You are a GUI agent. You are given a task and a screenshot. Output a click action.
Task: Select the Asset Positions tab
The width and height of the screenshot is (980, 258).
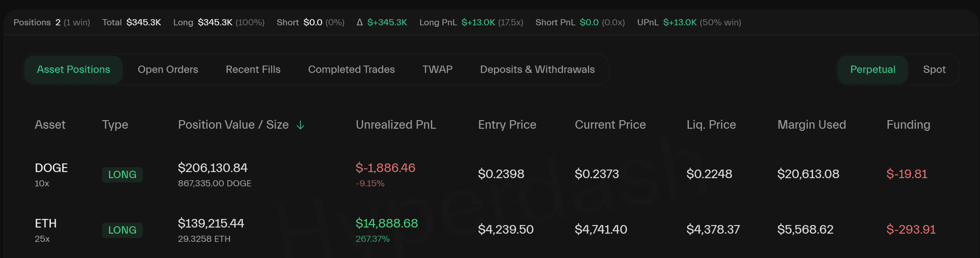[73, 69]
